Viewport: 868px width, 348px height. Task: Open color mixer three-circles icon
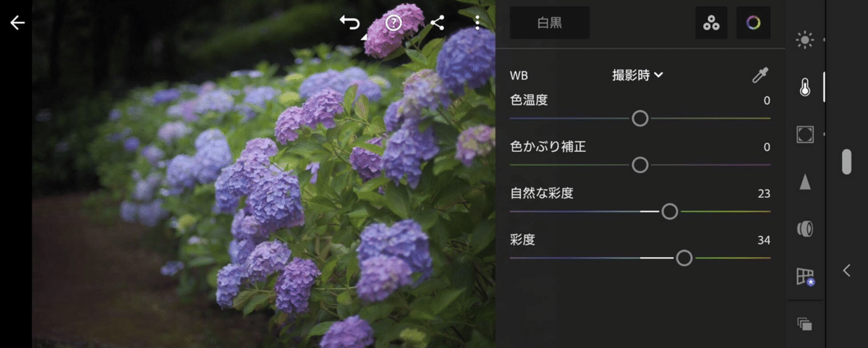click(712, 23)
